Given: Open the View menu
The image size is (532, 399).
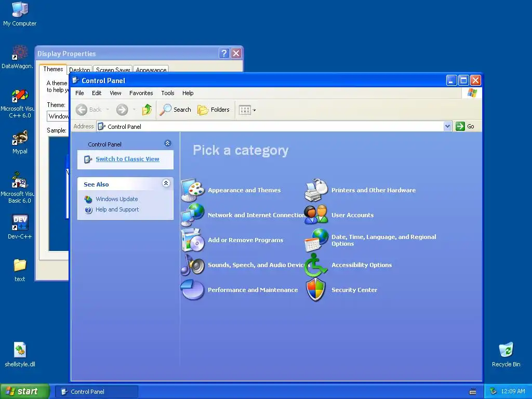Looking at the screenshot, I should [115, 93].
